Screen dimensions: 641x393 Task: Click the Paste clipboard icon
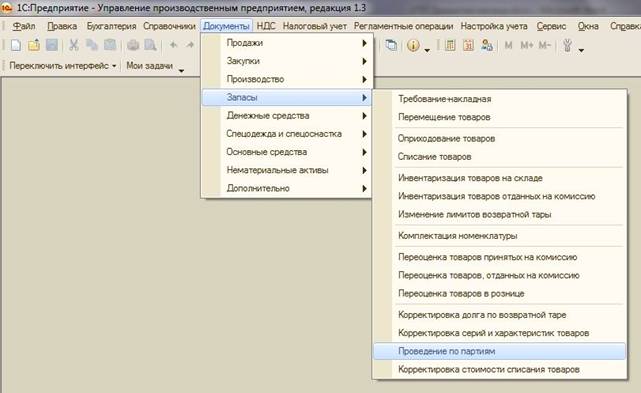coord(110,45)
